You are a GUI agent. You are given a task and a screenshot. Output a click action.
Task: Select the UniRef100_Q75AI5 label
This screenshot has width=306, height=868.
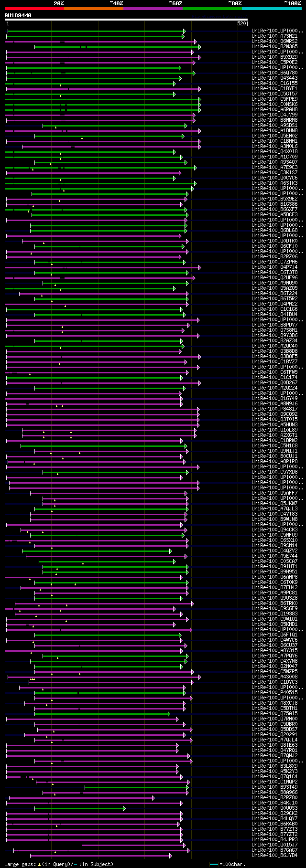click(274, 714)
